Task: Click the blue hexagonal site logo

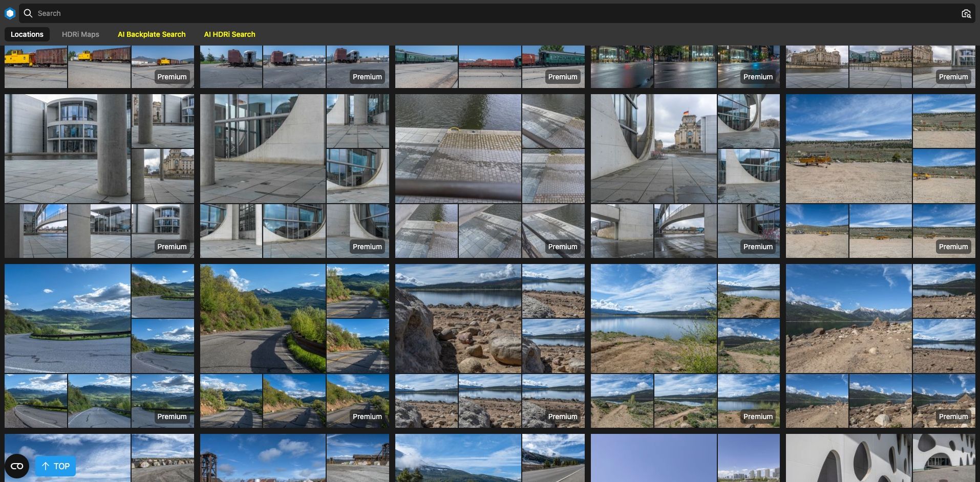Action: [10, 13]
